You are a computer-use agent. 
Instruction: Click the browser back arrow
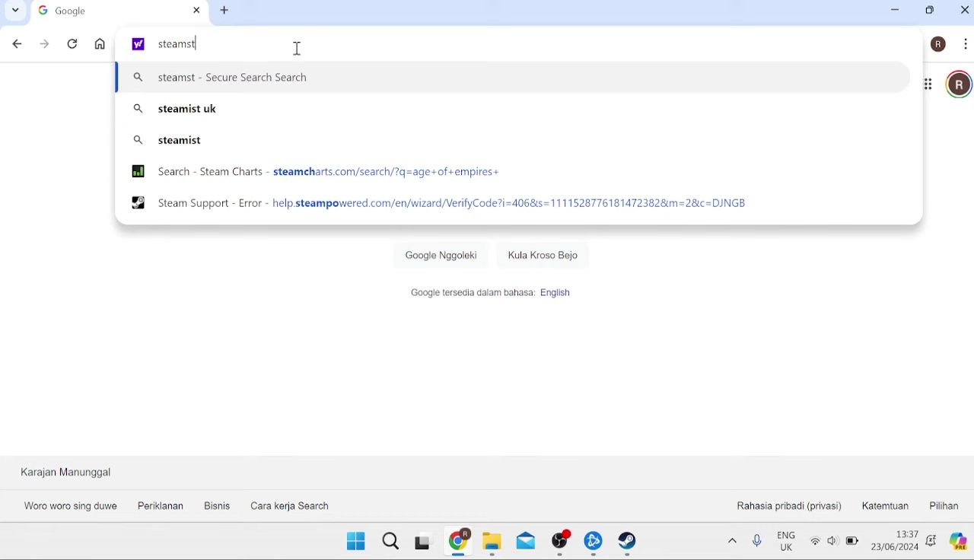click(17, 44)
